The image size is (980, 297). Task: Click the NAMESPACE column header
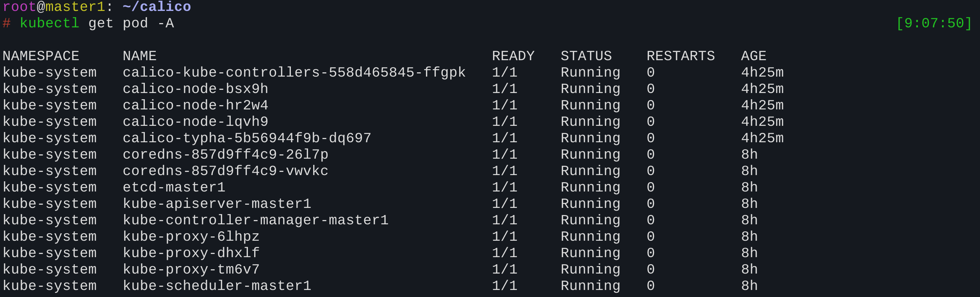coord(41,56)
